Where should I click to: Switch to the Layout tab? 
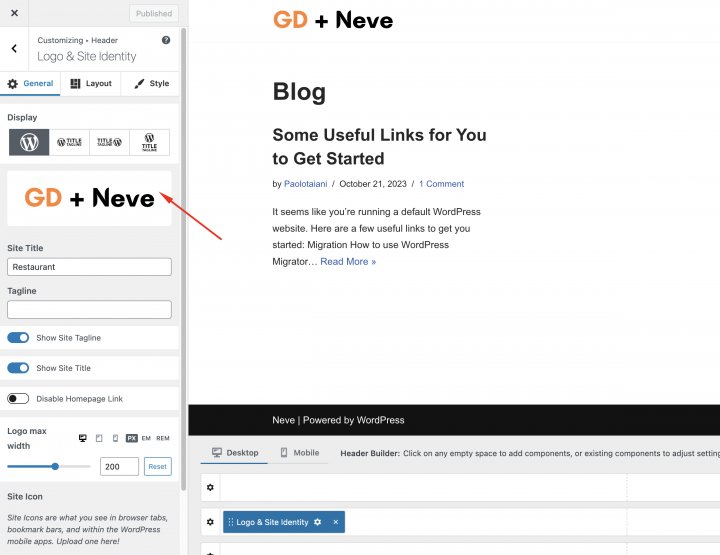(91, 84)
